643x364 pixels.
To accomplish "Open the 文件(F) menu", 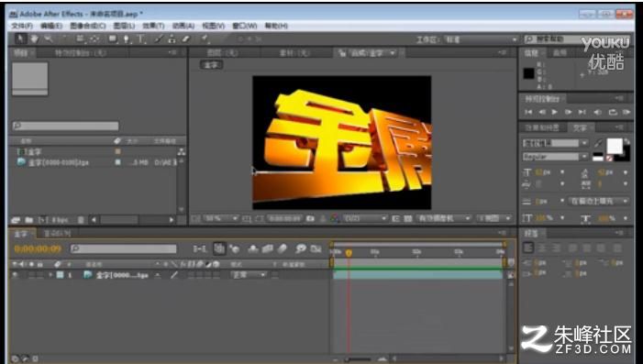I will (x=22, y=26).
